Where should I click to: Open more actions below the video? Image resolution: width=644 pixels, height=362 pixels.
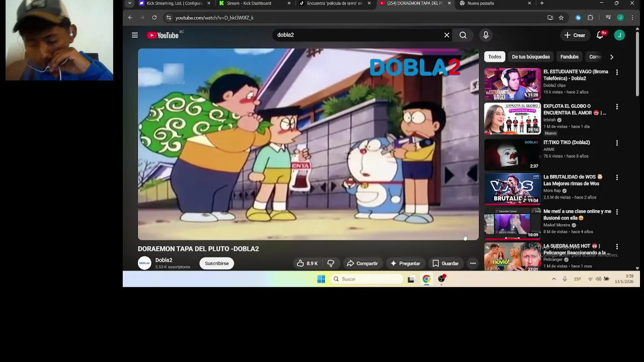click(x=472, y=263)
